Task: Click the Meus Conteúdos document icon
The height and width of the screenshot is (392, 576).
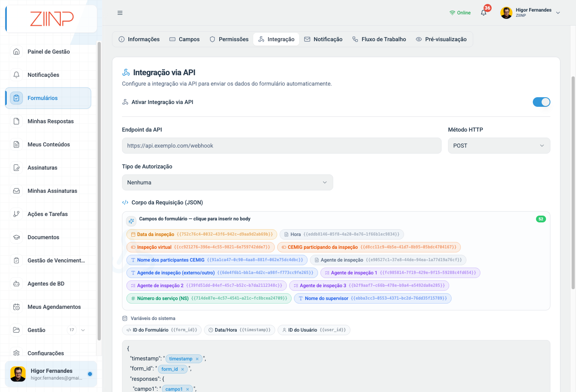Action: click(16, 144)
